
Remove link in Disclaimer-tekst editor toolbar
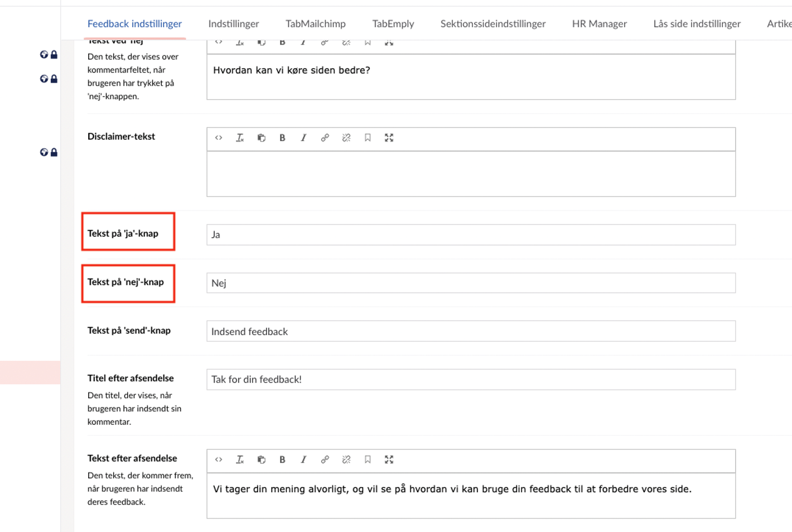(x=346, y=138)
